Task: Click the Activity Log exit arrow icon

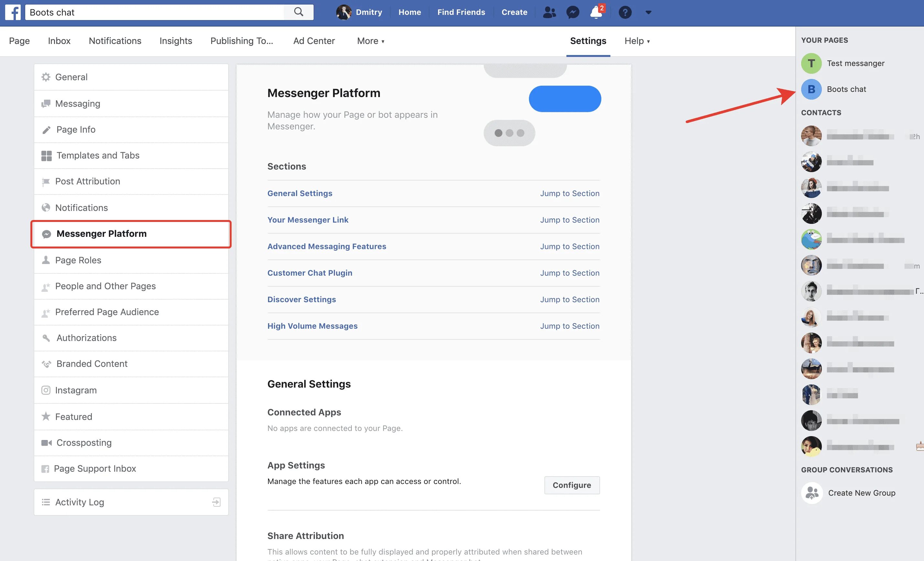Action: coord(216,502)
